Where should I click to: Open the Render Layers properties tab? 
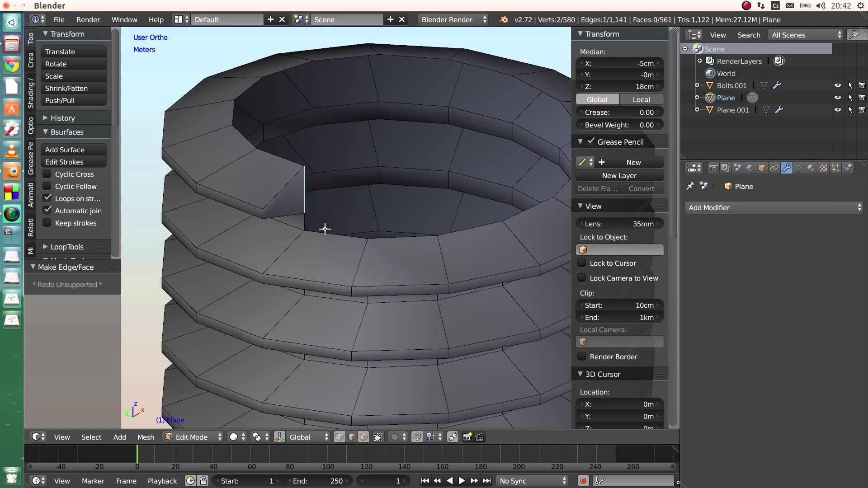725,168
